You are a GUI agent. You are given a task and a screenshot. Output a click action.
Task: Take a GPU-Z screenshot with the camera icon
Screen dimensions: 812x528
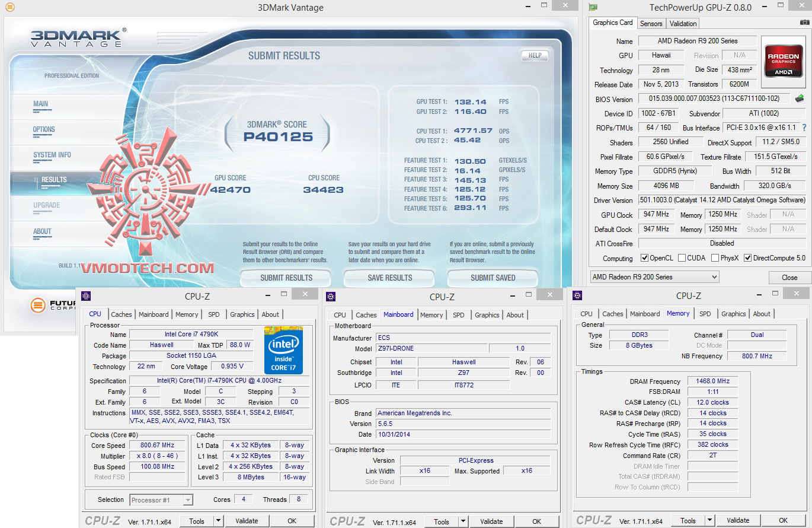(x=805, y=23)
